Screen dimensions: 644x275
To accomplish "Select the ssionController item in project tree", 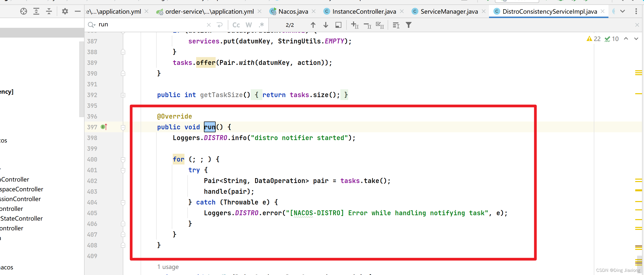I will pyautogui.click(x=20, y=199).
